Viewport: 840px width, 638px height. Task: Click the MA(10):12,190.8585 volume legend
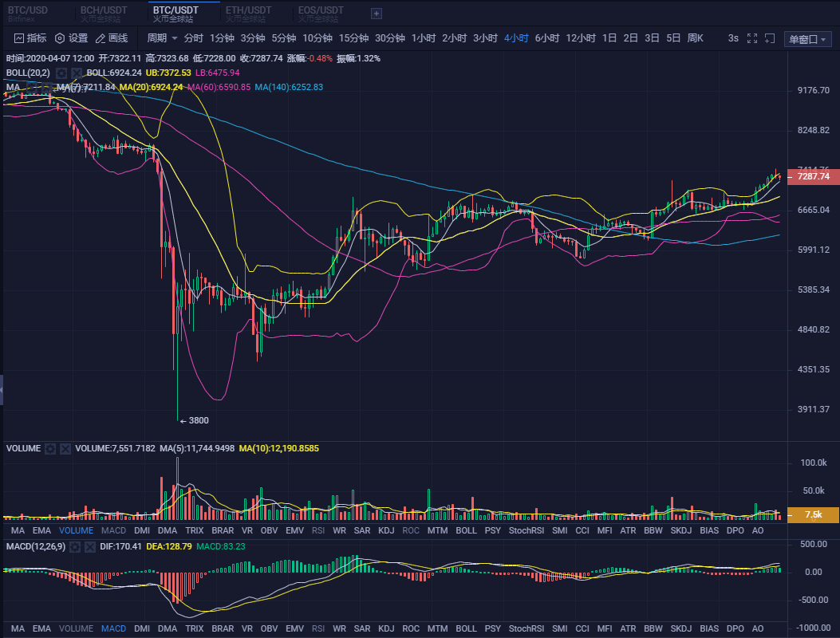[279, 448]
